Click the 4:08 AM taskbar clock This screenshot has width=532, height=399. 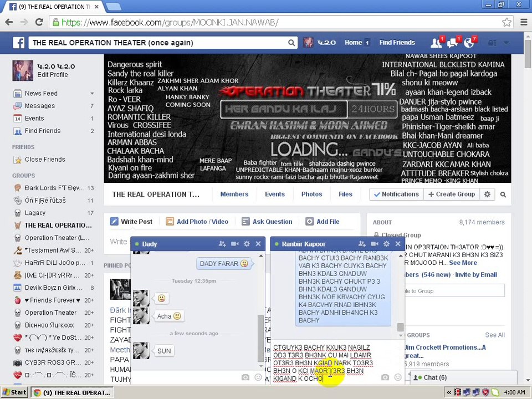click(x=514, y=392)
